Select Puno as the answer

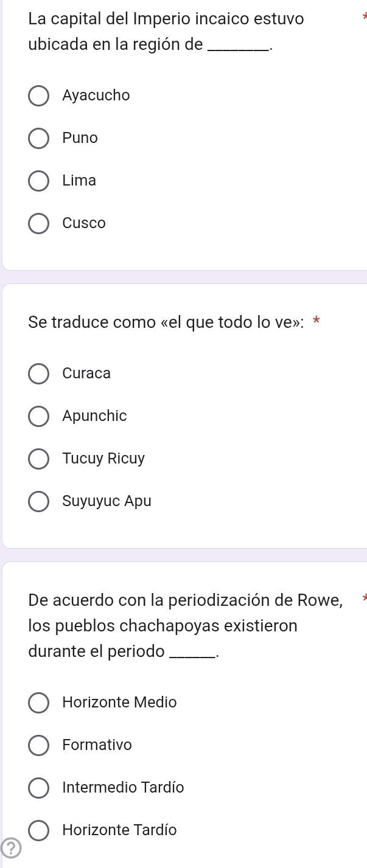(x=38, y=138)
